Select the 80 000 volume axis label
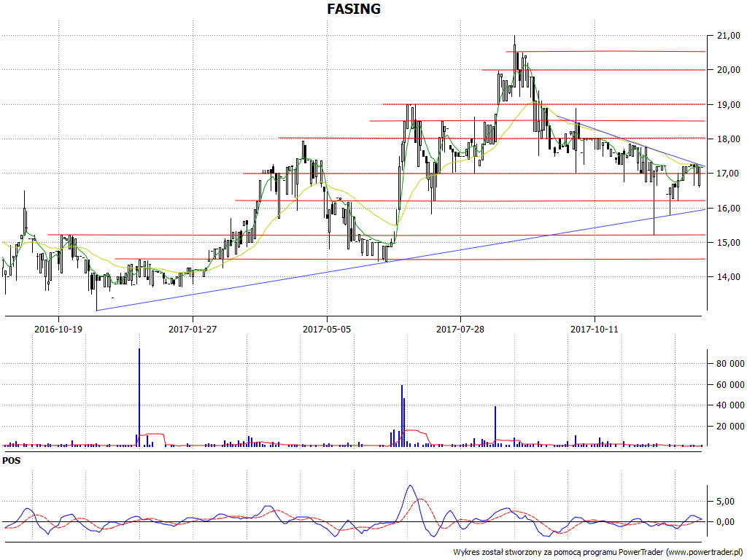 point(730,364)
